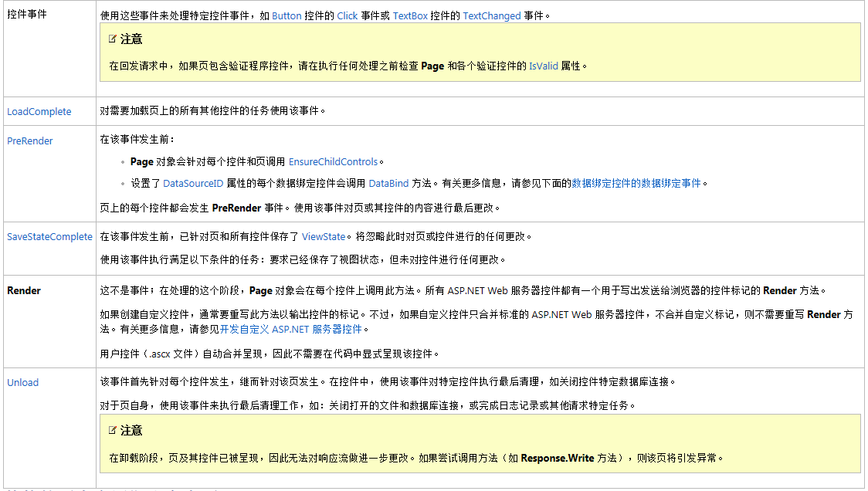This screenshot has width=868, height=491.
Task: Click the note icon in the IsValid notice
Action: coord(114,39)
